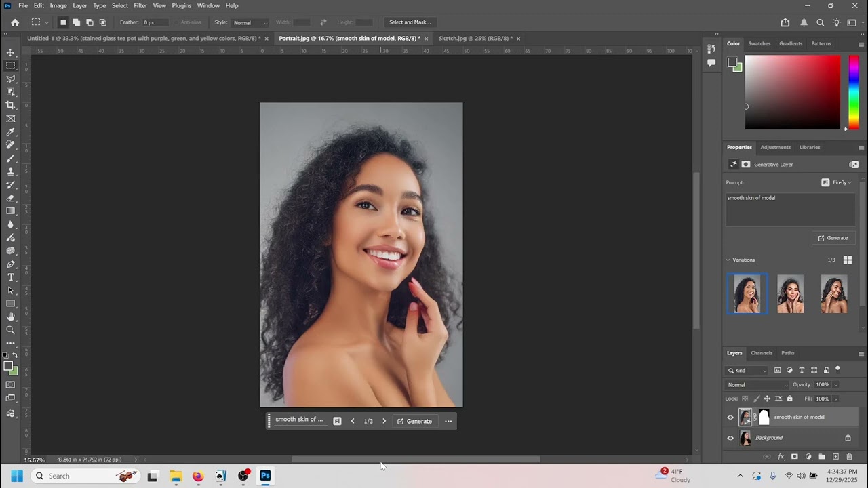Open Firefox from the taskbar
This screenshot has height=488, width=868.
[x=197, y=476]
